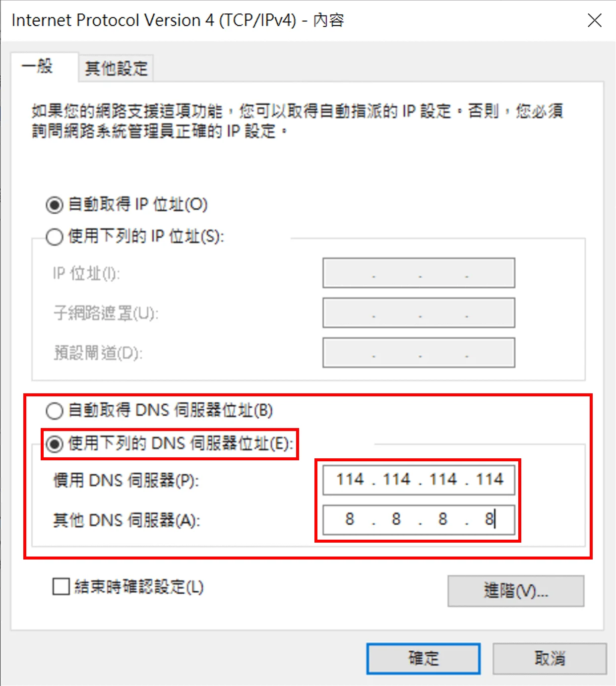Screen dimensions: 616x686
Task: Switch to the 其他設定 tab
Action: [116, 68]
